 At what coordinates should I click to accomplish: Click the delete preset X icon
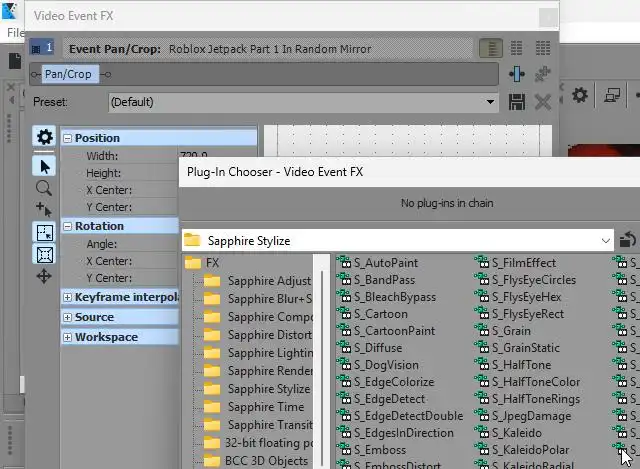[543, 102]
